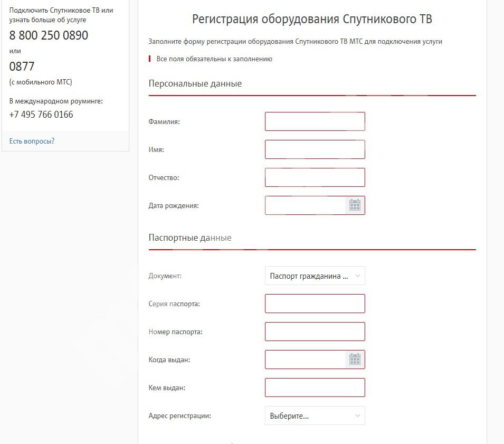Open calendar for Дата рождения field
504x444 pixels.
click(355, 205)
